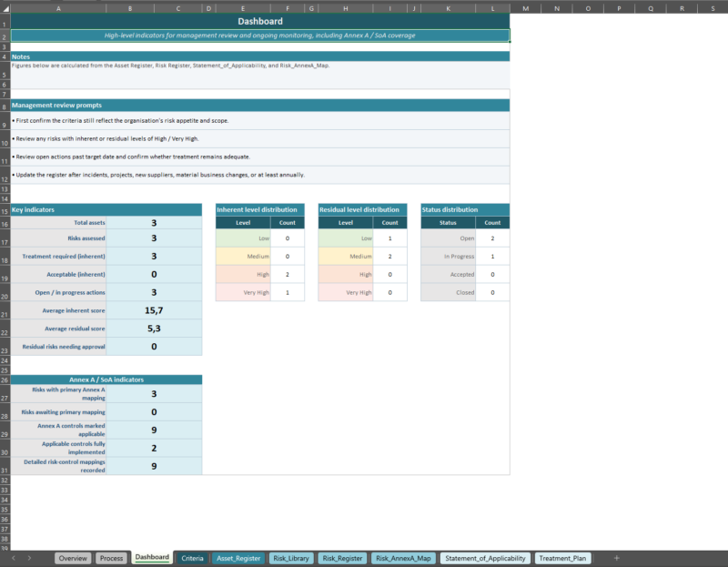728x567 pixels.
Task: Select row 15 header
Action: [x=5, y=211]
